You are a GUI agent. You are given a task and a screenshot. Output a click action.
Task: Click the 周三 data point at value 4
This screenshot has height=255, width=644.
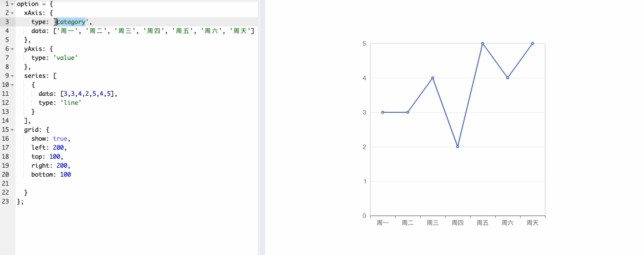(x=433, y=78)
